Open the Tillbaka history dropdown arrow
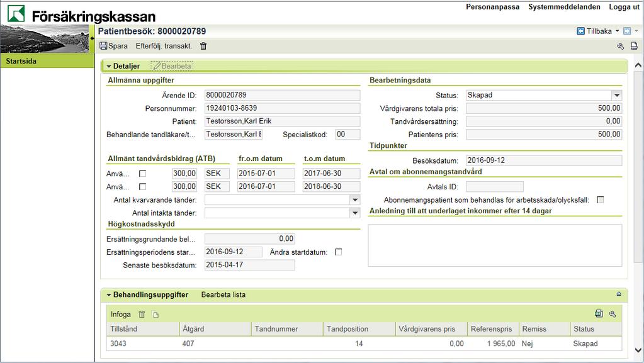The width and height of the screenshot is (644, 363). pos(617,31)
